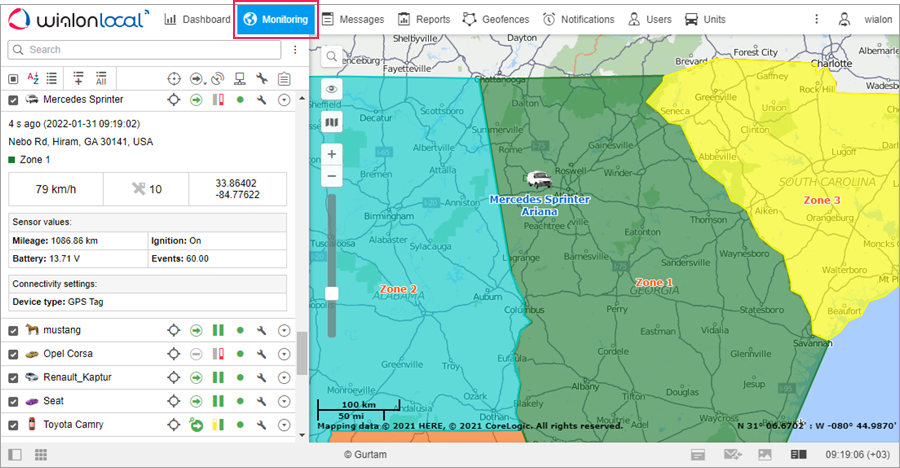Click the header tracking crosshair icon
Viewport: 900px width, 468px height.
click(174, 79)
